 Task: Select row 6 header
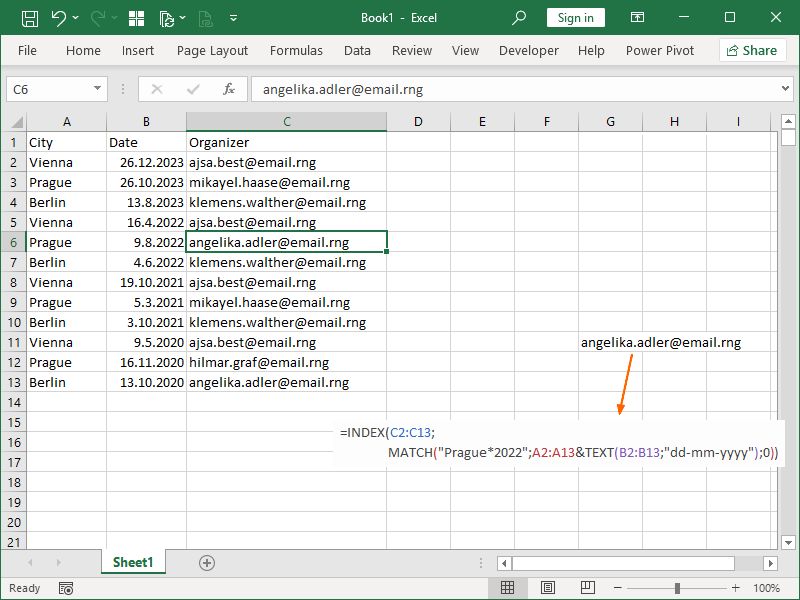point(14,242)
